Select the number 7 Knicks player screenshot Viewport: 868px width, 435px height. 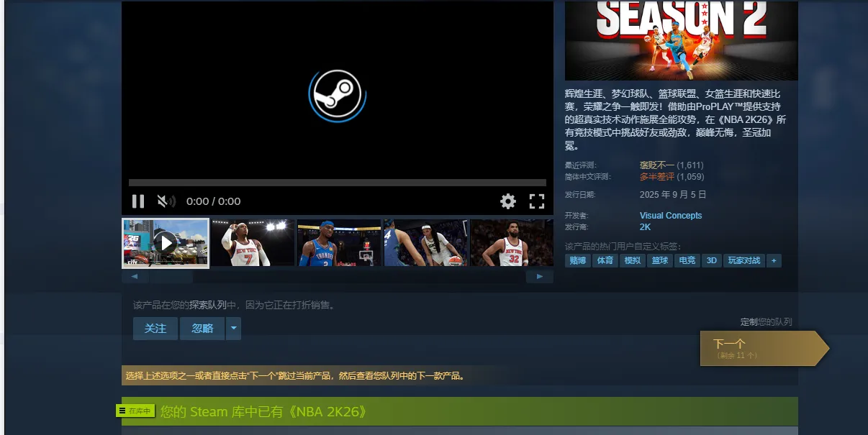[253, 243]
